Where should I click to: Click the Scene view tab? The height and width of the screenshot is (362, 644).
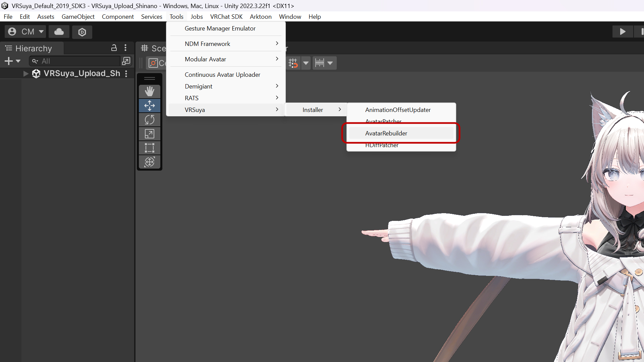coord(154,48)
